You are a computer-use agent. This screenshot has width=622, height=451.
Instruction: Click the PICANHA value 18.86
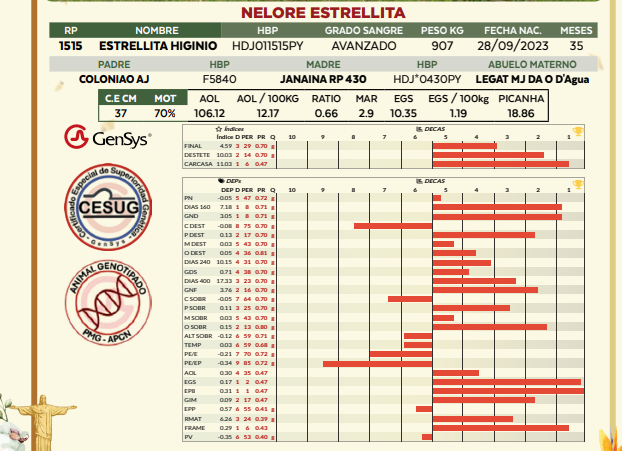click(521, 113)
